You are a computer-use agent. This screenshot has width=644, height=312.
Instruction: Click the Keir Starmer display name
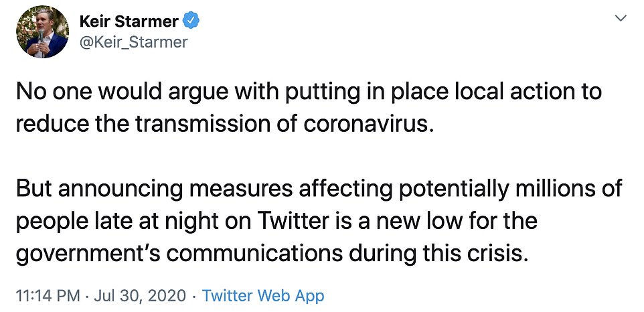[129, 21]
